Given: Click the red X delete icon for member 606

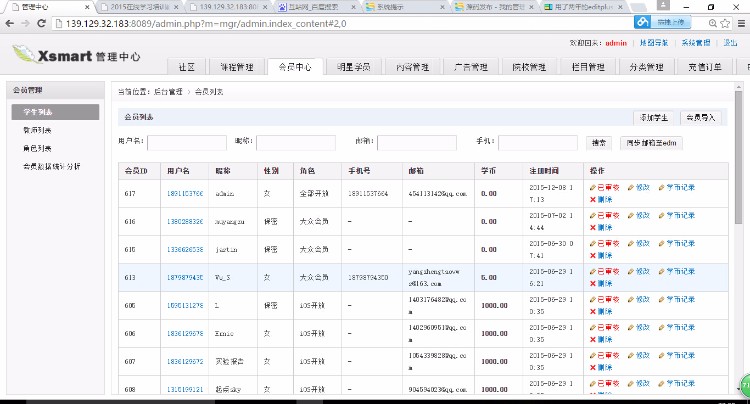Looking at the screenshot, I should pyautogui.click(x=593, y=339).
